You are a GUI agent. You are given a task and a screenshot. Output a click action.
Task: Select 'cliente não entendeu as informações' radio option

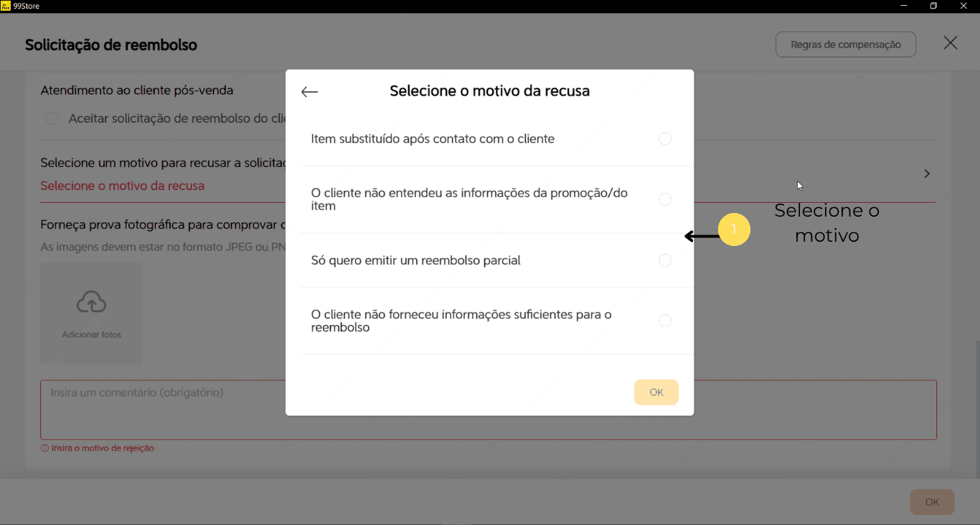664,199
